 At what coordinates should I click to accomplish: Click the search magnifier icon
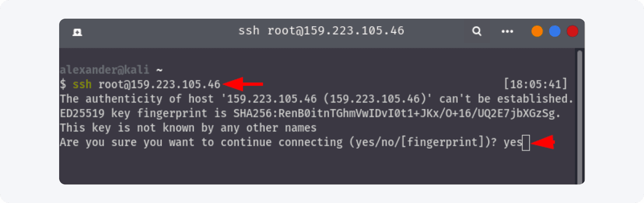pos(477,31)
